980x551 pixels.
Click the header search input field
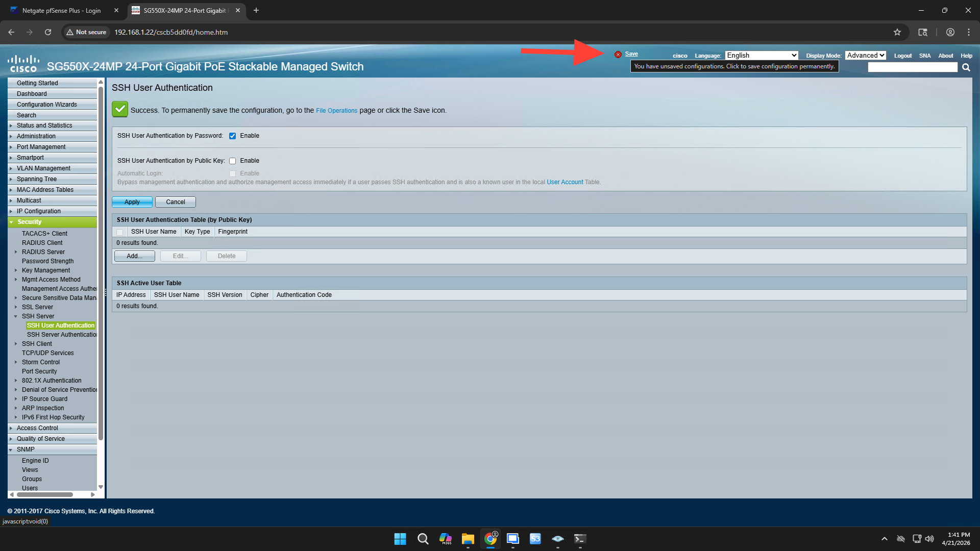click(x=912, y=67)
